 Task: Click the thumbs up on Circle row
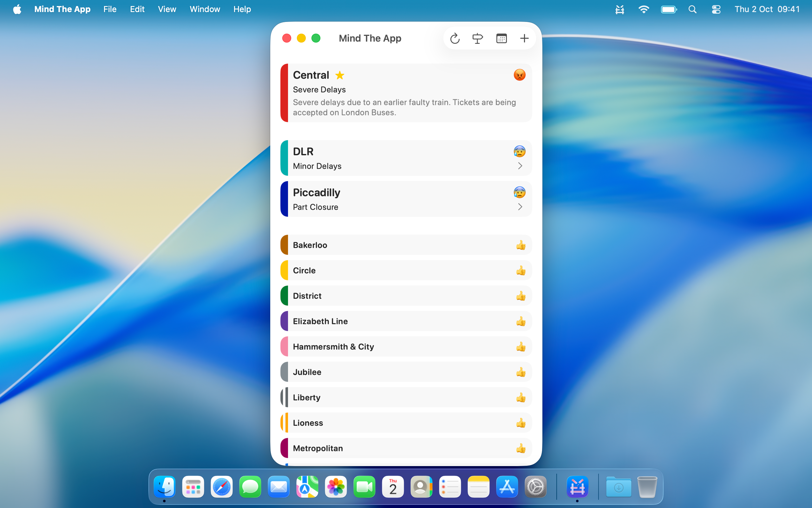pyautogui.click(x=521, y=271)
